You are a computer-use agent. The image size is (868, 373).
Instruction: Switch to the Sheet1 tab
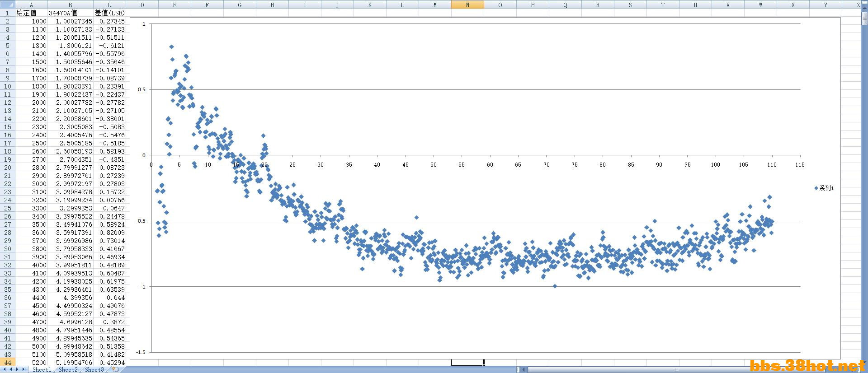(42, 369)
